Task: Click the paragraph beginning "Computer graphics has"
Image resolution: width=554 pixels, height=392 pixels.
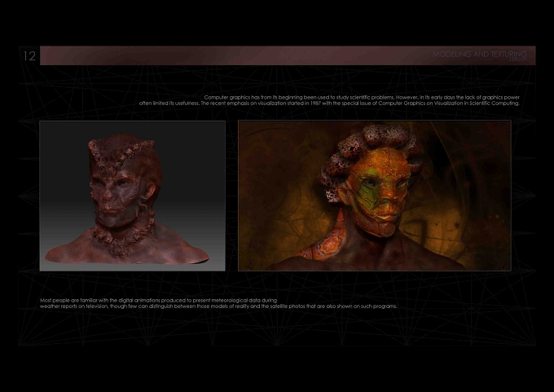Action: pos(329,100)
